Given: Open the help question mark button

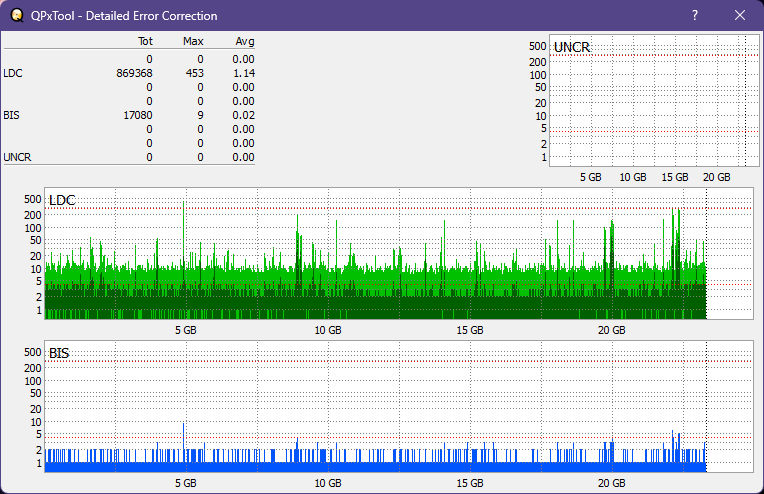Looking at the screenshot, I should coord(695,15).
